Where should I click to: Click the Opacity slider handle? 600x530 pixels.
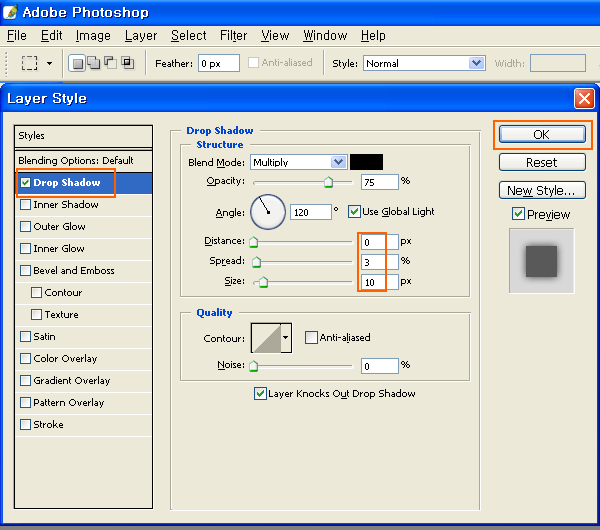point(328,182)
